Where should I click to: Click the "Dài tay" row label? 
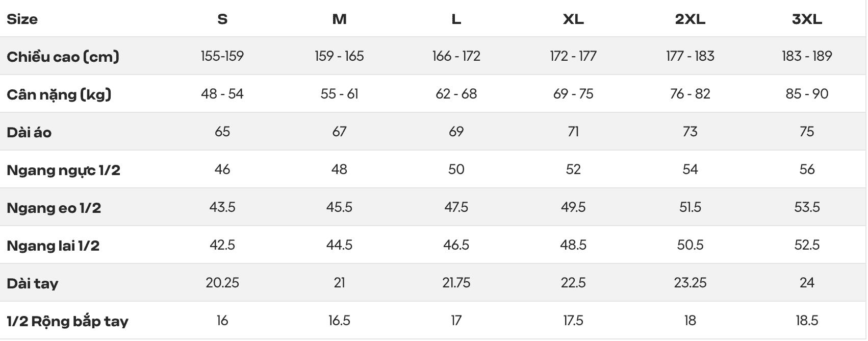click(33, 283)
